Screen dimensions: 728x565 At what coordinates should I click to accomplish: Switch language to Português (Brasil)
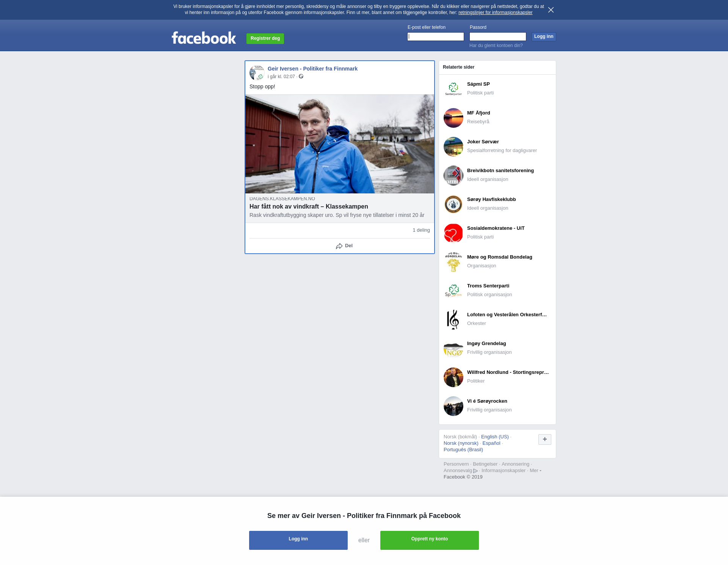point(463,450)
